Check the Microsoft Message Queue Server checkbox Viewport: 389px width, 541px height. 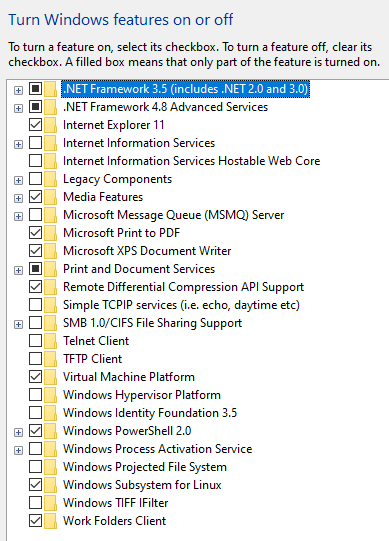(35, 215)
